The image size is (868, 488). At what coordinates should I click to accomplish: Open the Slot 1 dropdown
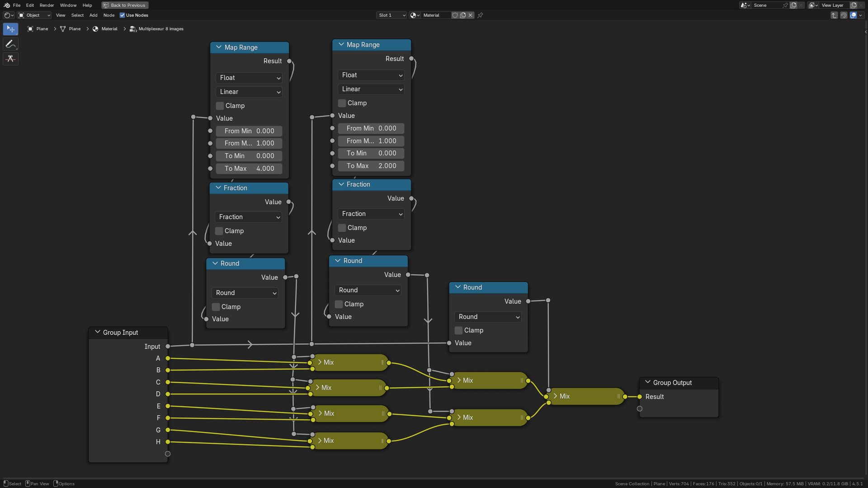[392, 15]
